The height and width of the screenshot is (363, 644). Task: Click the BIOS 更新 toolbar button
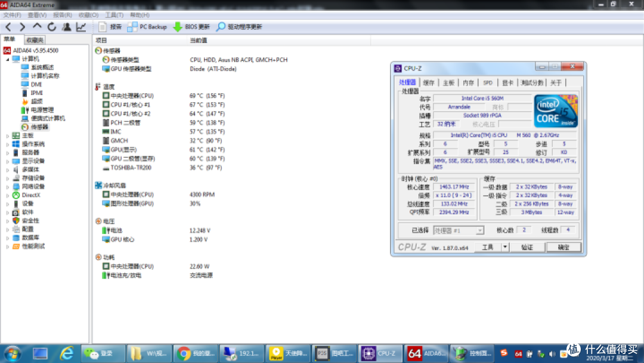191,27
